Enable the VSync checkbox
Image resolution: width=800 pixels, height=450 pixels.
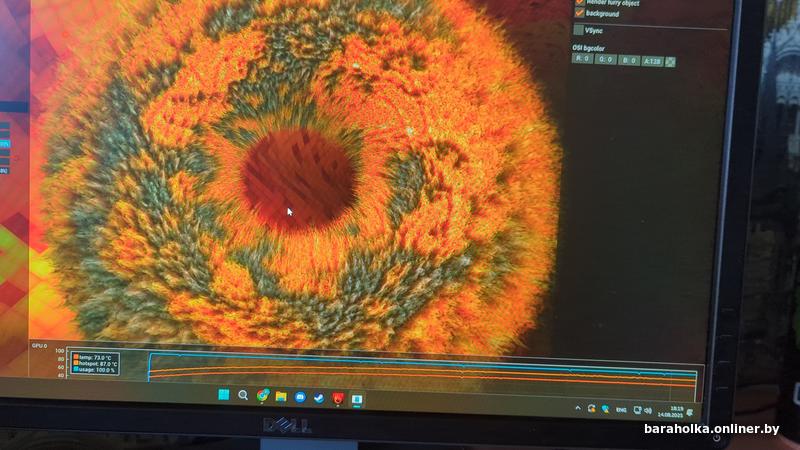[x=578, y=30]
